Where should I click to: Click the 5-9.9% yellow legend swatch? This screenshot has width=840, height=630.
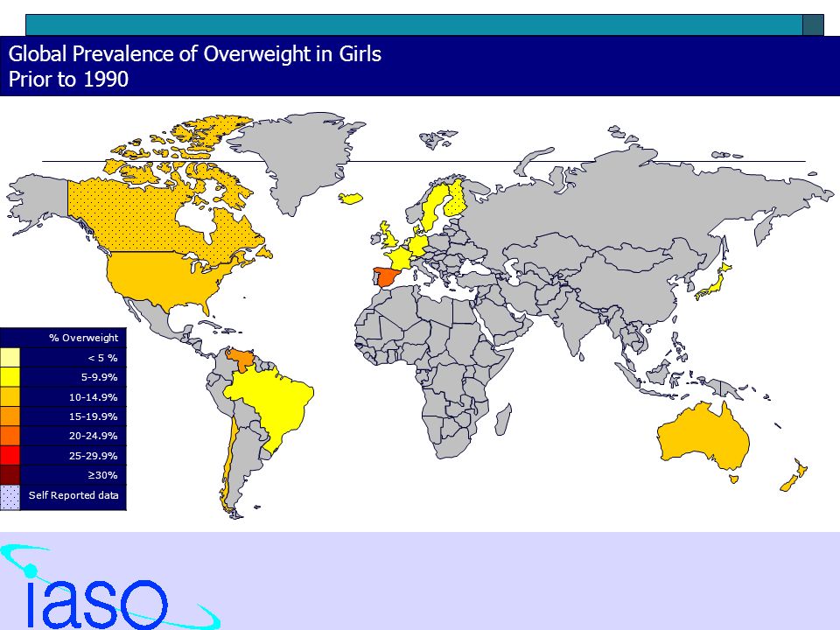10,377
